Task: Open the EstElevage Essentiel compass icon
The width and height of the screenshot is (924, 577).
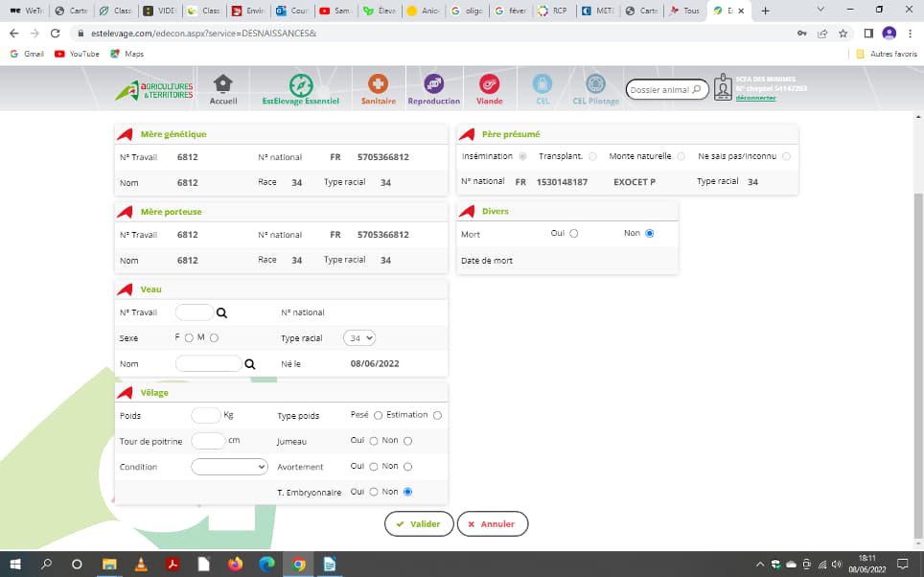Action: coord(301,85)
